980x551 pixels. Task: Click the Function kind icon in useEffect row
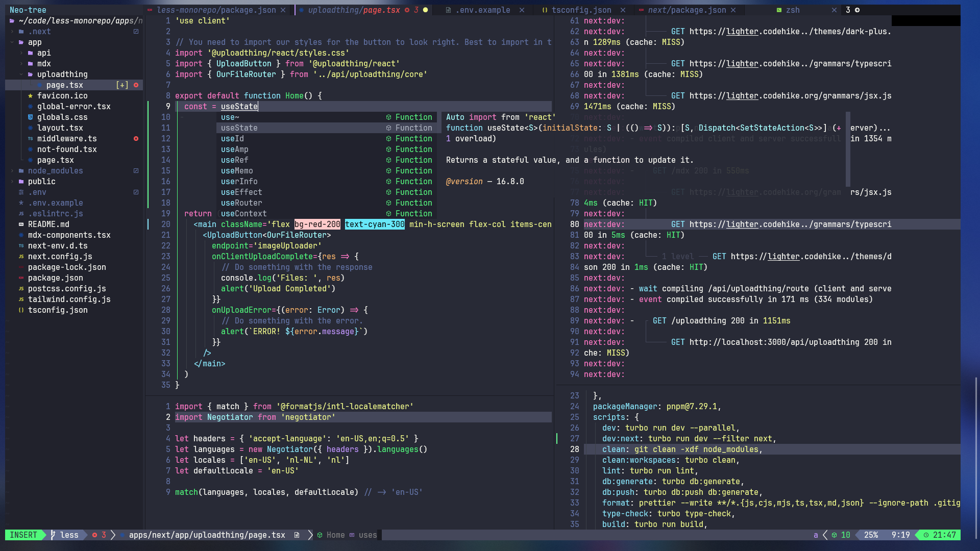coord(388,192)
